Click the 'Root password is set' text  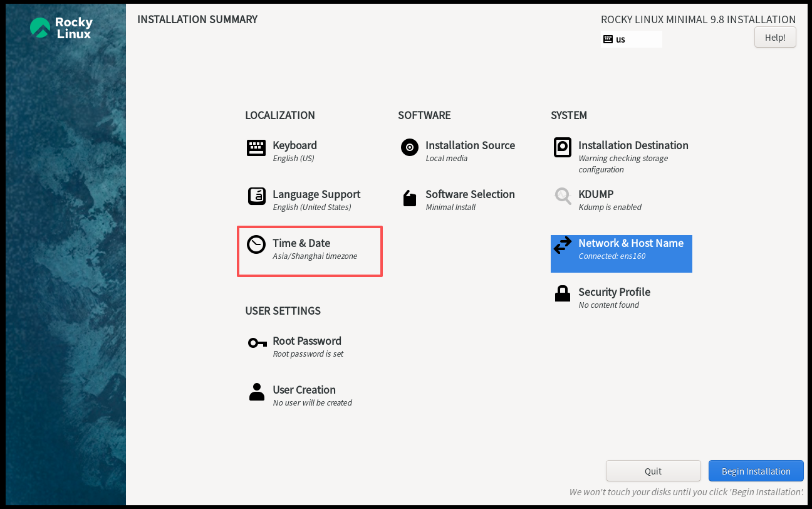[x=308, y=354]
